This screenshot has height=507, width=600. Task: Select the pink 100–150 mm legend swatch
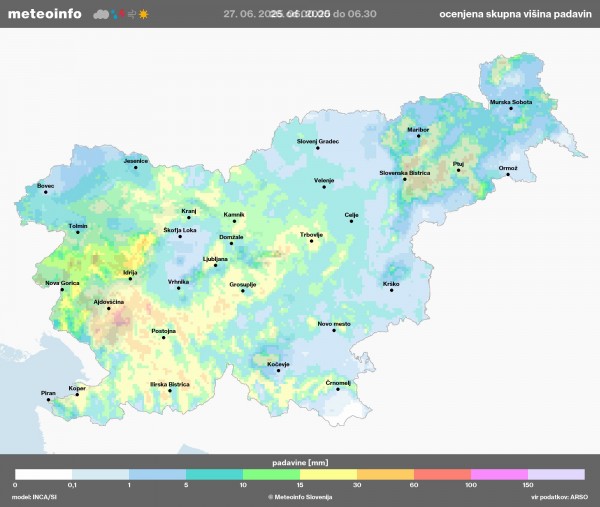(x=499, y=474)
